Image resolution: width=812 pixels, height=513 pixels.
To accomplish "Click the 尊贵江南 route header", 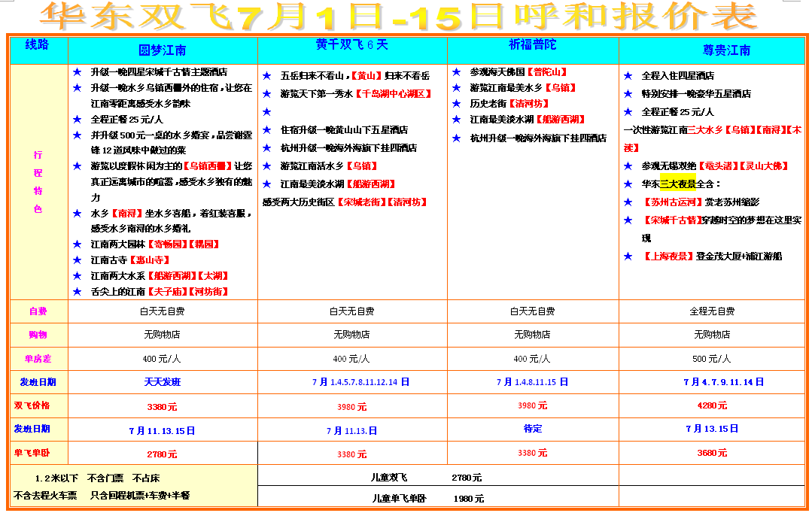I will (x=712, y=50).
